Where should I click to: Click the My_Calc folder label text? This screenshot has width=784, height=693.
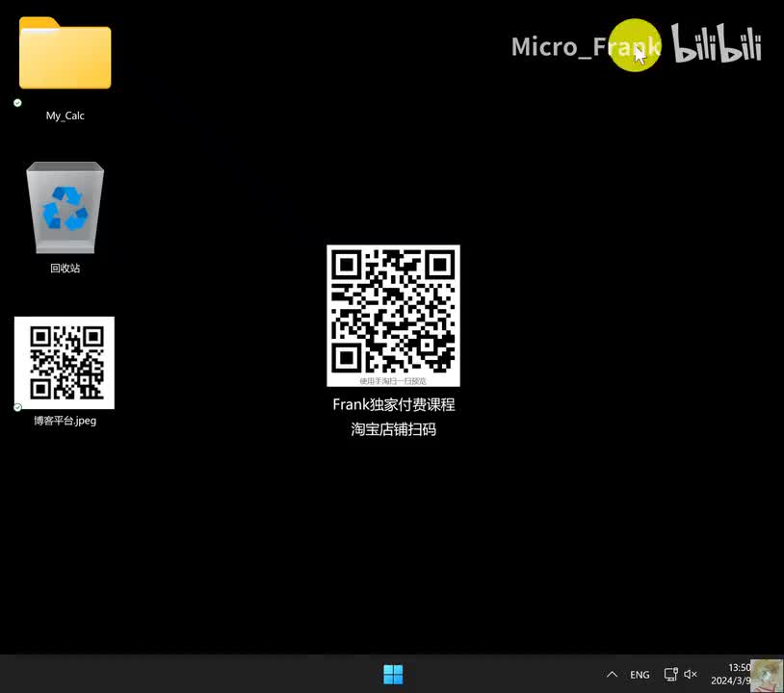coord(65,115)
